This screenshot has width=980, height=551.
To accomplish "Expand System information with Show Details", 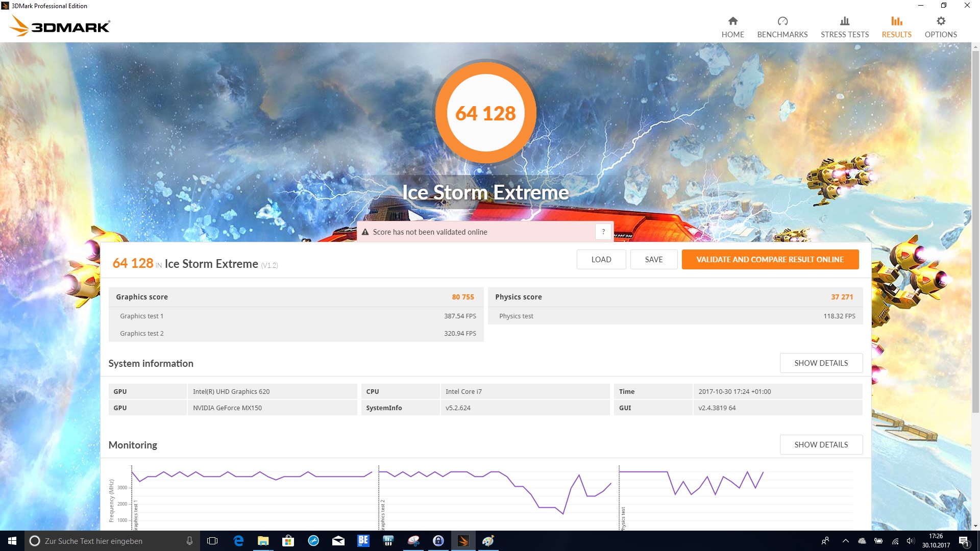I will pos(821,363).
